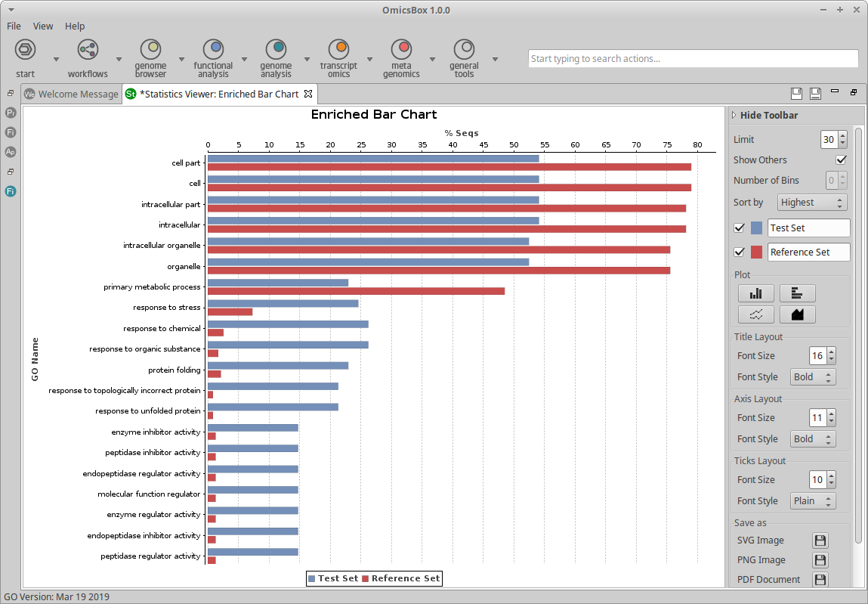Toggle the Reference Set series checkbox
This screenshot has height=604, width=868.
[x=740, y=252]
